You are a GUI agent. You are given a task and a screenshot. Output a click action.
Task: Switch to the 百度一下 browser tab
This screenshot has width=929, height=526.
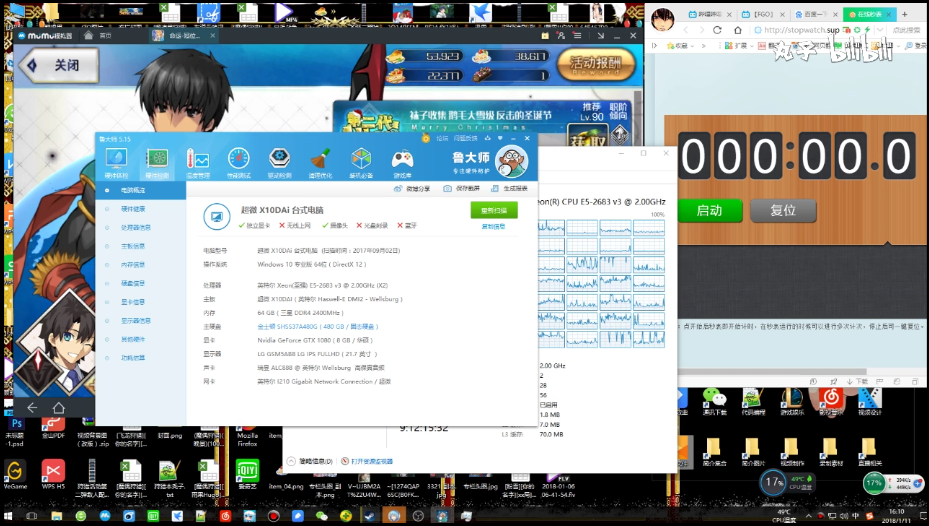click(816, 14)
